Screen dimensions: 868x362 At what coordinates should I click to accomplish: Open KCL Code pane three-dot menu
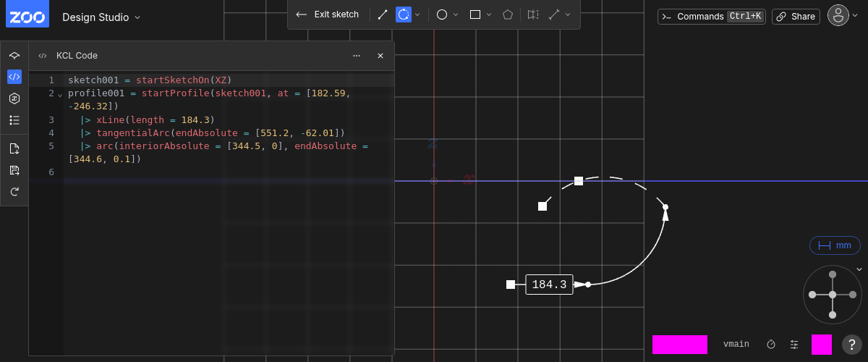coord(357,56)
